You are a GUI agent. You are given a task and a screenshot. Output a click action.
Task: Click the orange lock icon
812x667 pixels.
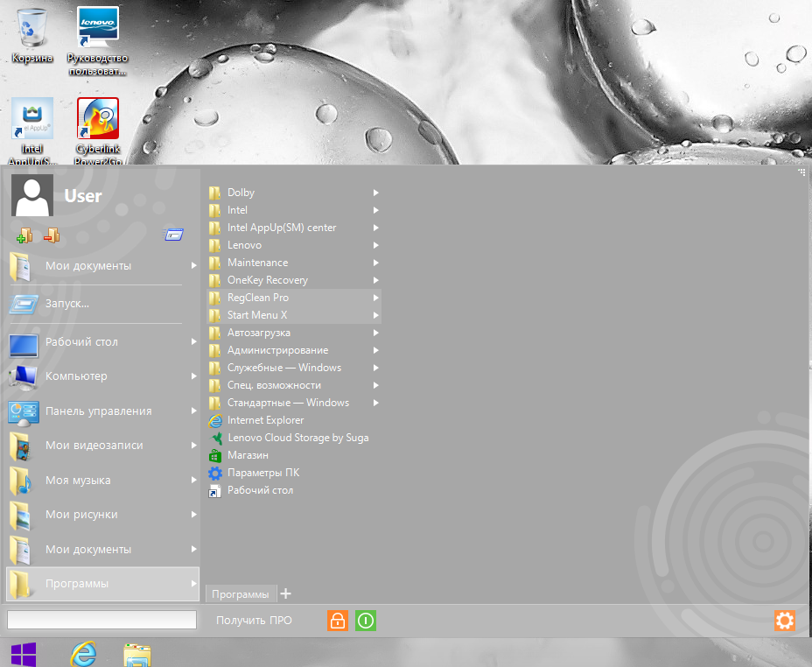pyautogui.click(x=338, y=621)
